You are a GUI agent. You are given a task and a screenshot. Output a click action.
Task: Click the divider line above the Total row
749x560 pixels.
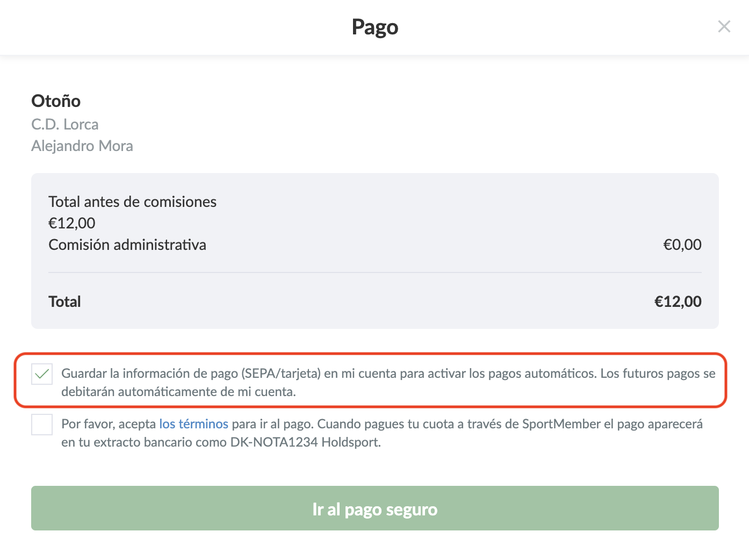(x=375, y=272)
